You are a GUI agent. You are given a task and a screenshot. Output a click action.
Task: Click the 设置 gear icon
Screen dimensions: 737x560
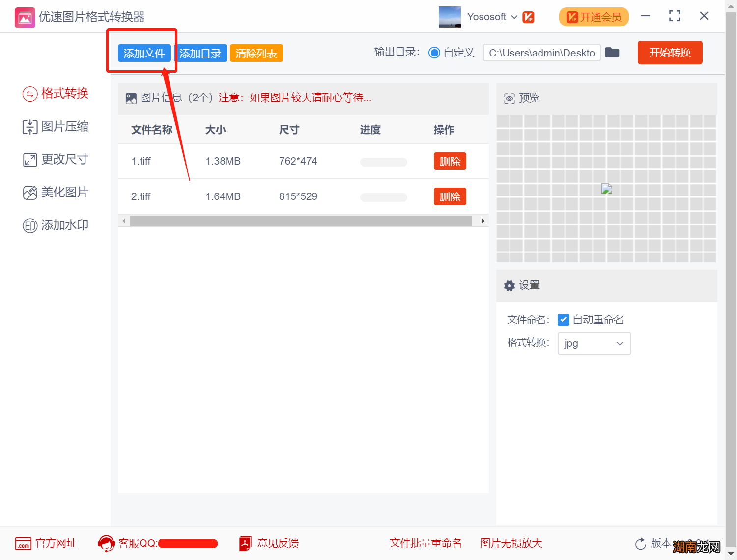[x=510, y=285]
